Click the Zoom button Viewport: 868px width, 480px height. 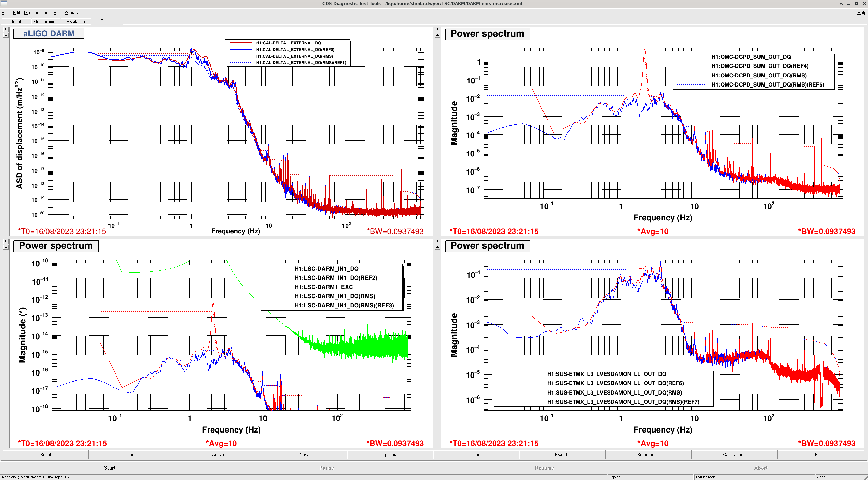[x=132, y=455]
